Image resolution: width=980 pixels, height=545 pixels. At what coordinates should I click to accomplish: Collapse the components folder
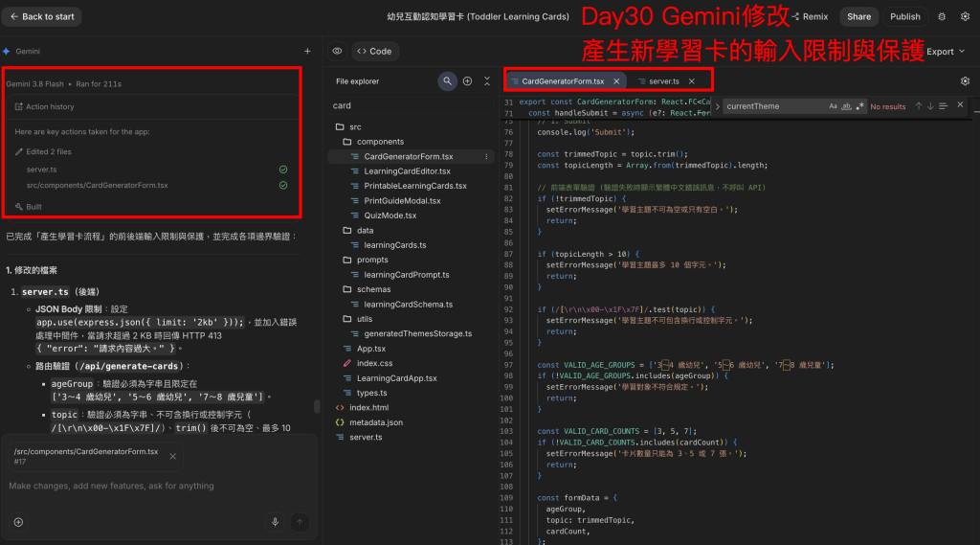[374, 142]
